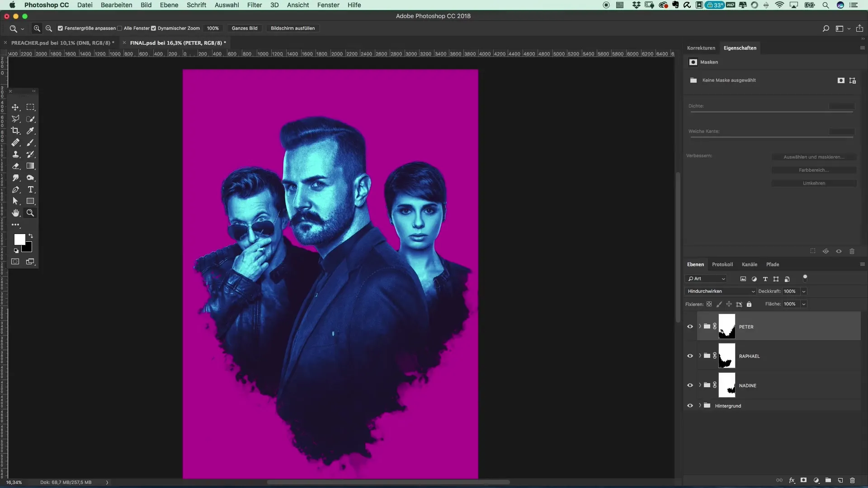The height and width of the screenshot is (488, 868).
Task: Hide the PETER layer group
Action: [690, 326]
